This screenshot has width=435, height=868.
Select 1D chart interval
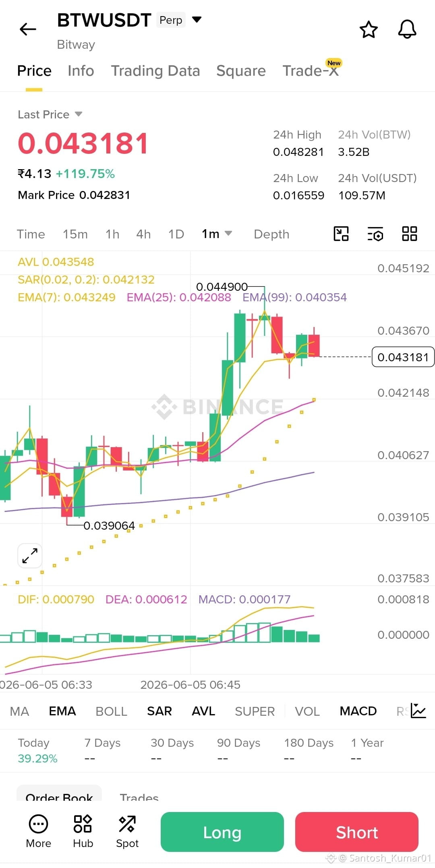point(176,234)
